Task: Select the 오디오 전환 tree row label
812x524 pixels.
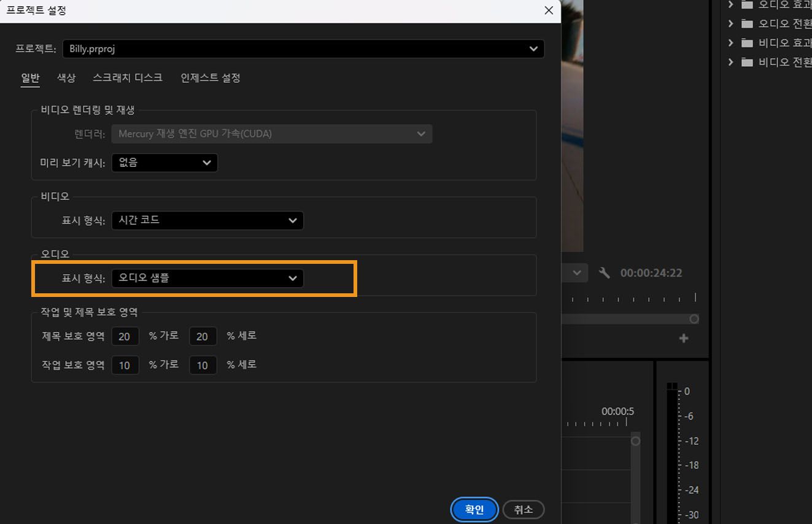Action: (785, 24)
